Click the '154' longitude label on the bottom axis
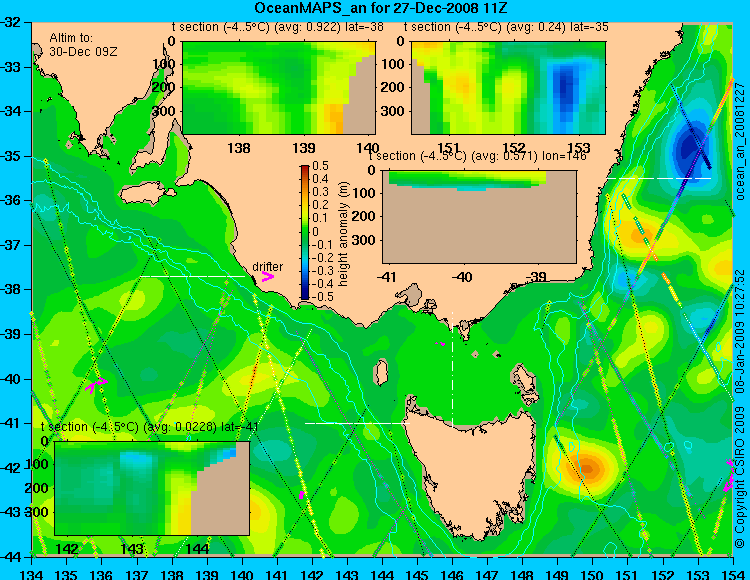Image resolution: width=750 pixels, height=580 pixels. pyautogui.click(x=733, y=574)
